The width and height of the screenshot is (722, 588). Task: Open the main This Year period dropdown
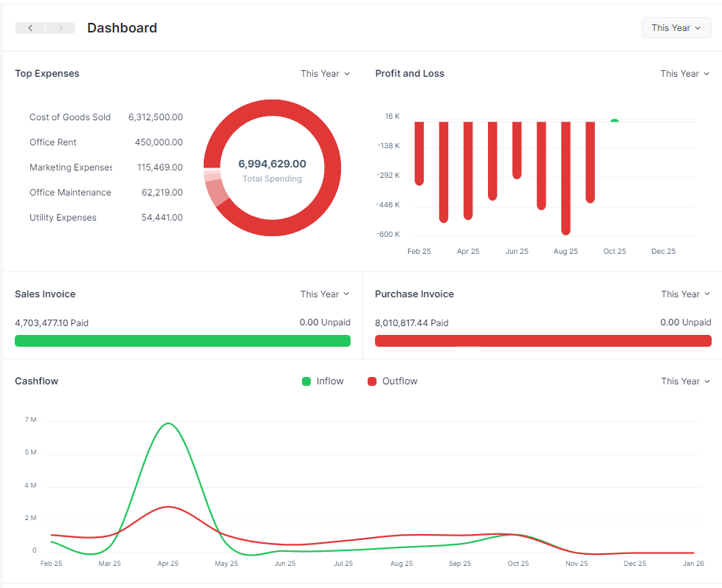point(675,28)
